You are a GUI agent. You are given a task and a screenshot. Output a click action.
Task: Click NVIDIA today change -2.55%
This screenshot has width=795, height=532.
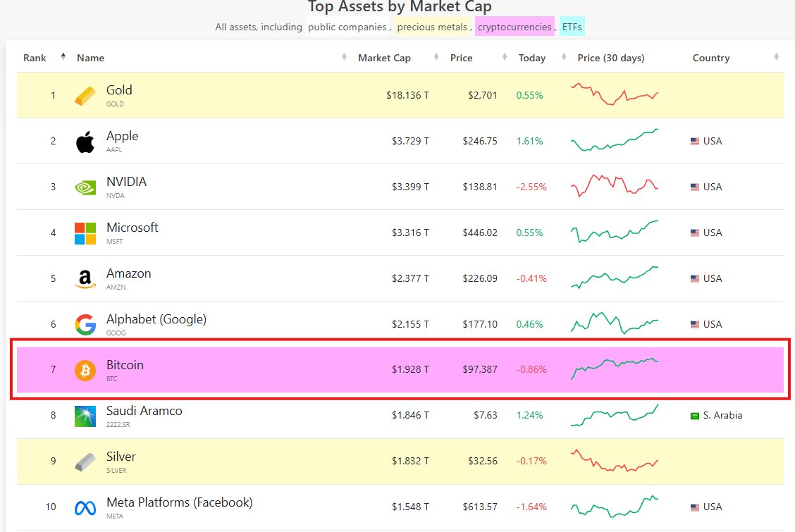pos(531,187)
